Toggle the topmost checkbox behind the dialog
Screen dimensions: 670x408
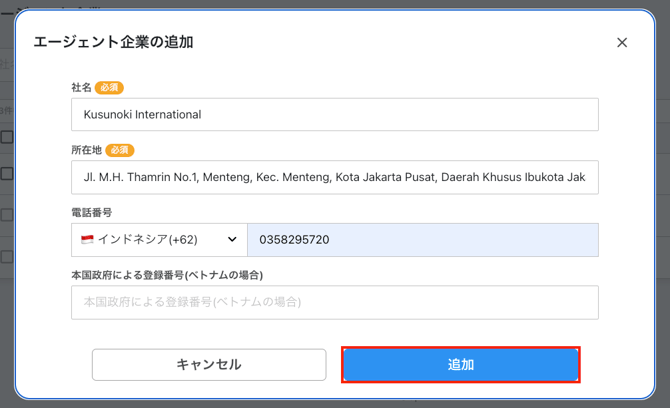tap(6, 137)
